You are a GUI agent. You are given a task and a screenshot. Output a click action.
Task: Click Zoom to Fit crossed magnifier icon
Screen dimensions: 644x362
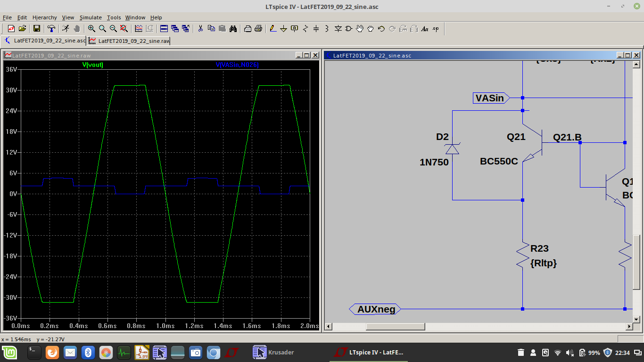pos(124,29)
